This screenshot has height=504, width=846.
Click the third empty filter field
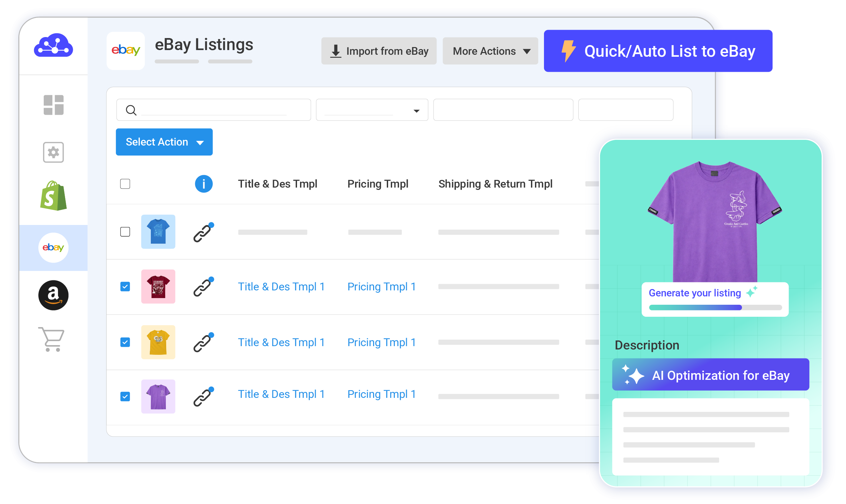pyautogui.click(x=504, y=110)
